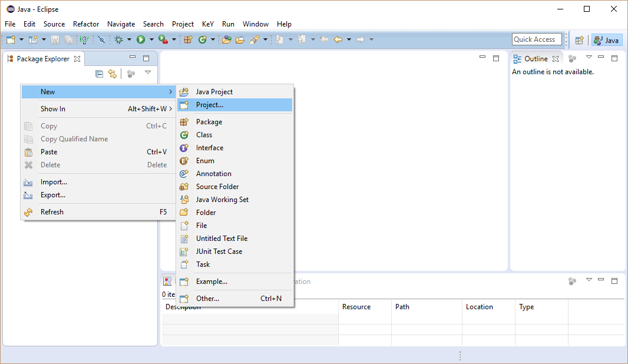Click Collapse All in Package Explorer
Image resolution: width=628 pixels, height=364 pixels.
click(99, 74)
